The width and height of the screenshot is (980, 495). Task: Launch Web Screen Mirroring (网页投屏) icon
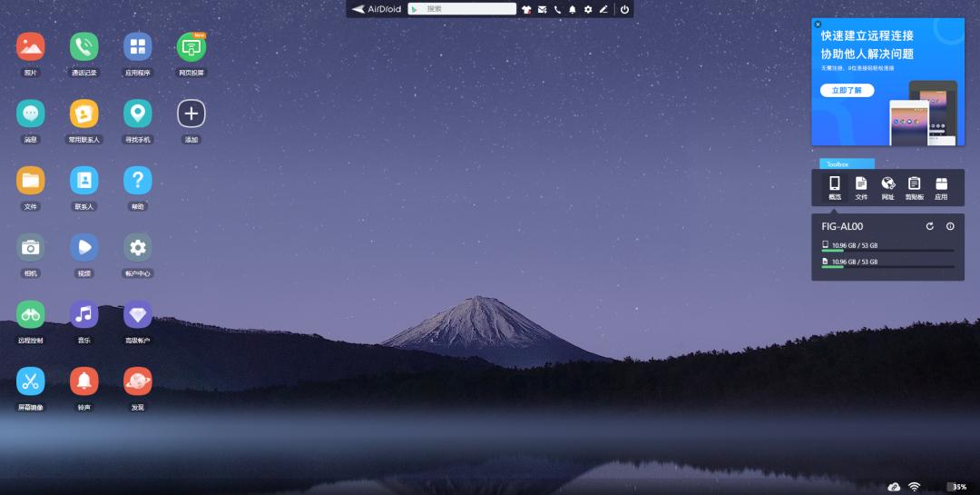[191, 47]
